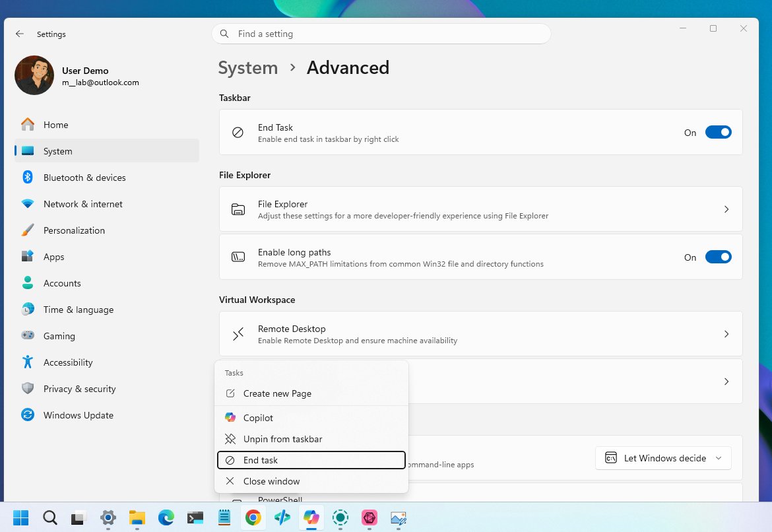Click the Remote Desktop settings icon
The image size is (772, 532).
tap(238, 334)
